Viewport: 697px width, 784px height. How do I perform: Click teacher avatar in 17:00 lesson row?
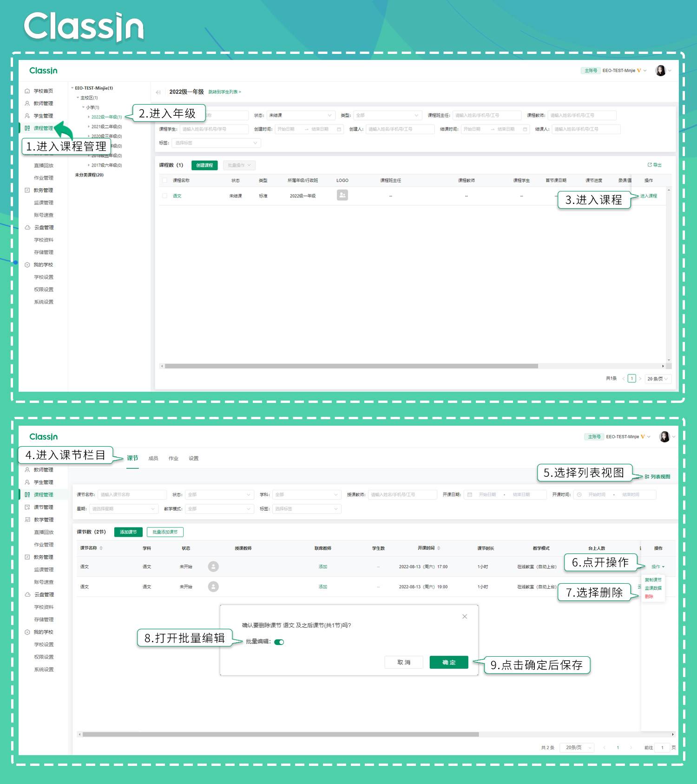point(213,567)
